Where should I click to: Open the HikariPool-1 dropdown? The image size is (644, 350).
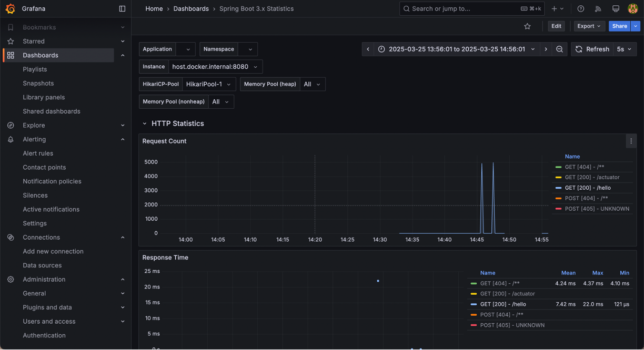click(209, 84)
